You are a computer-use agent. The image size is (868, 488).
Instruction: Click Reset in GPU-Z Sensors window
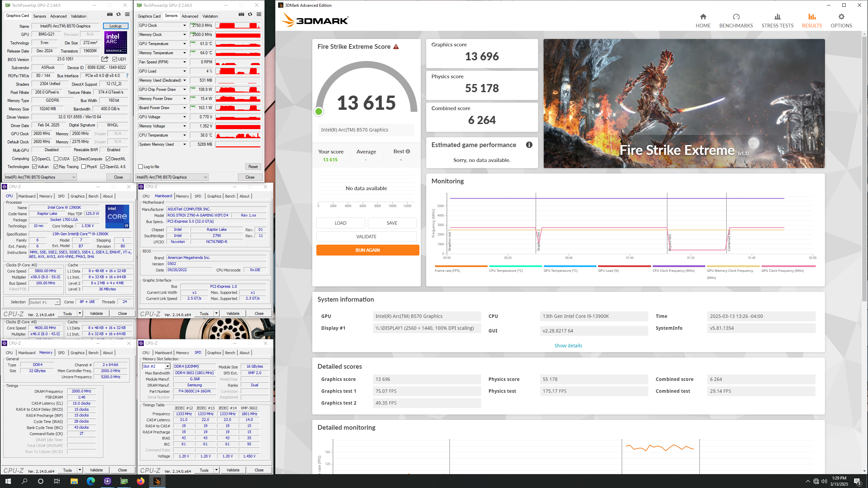(253, 167)
